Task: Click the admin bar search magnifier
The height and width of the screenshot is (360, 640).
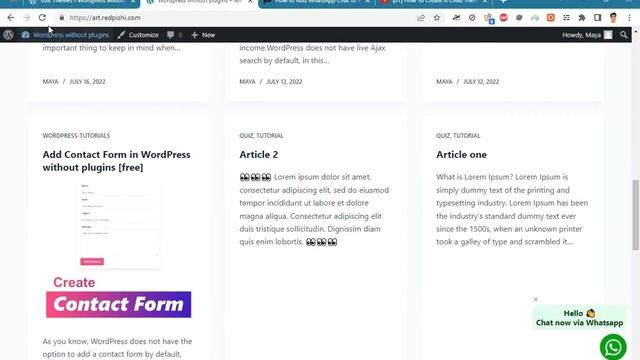Action: click(x=623, y=35)
